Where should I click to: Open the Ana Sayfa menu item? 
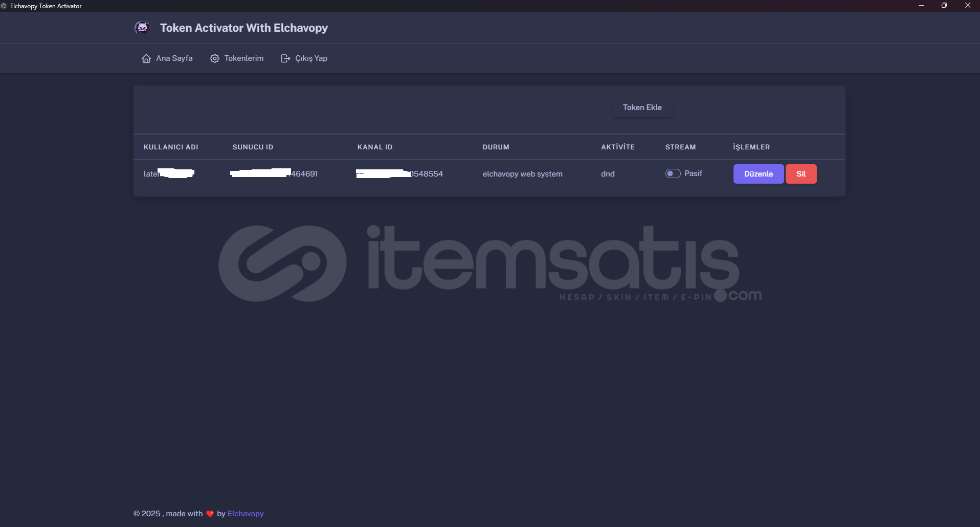(167, 58)
